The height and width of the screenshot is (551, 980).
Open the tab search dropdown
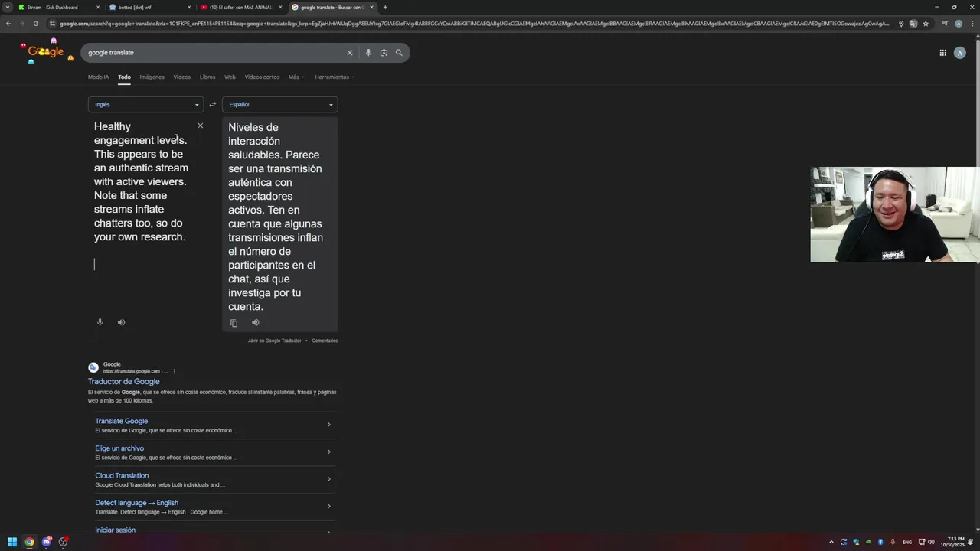point(8,7)
